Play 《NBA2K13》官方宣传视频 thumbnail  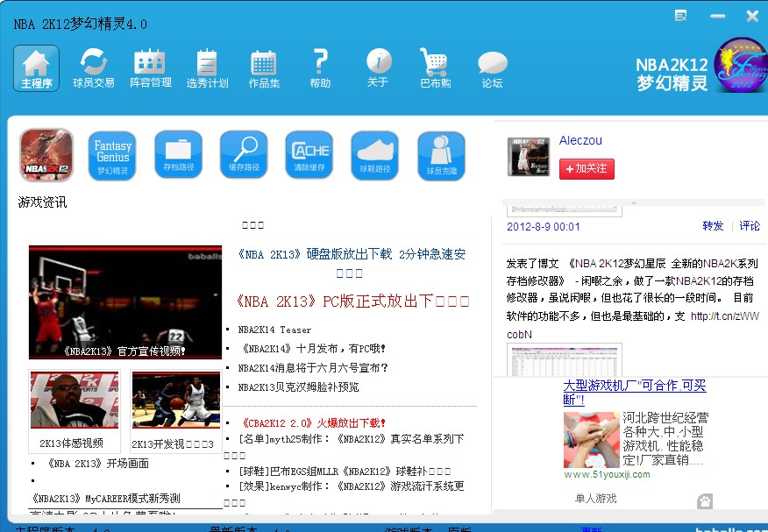124,302
